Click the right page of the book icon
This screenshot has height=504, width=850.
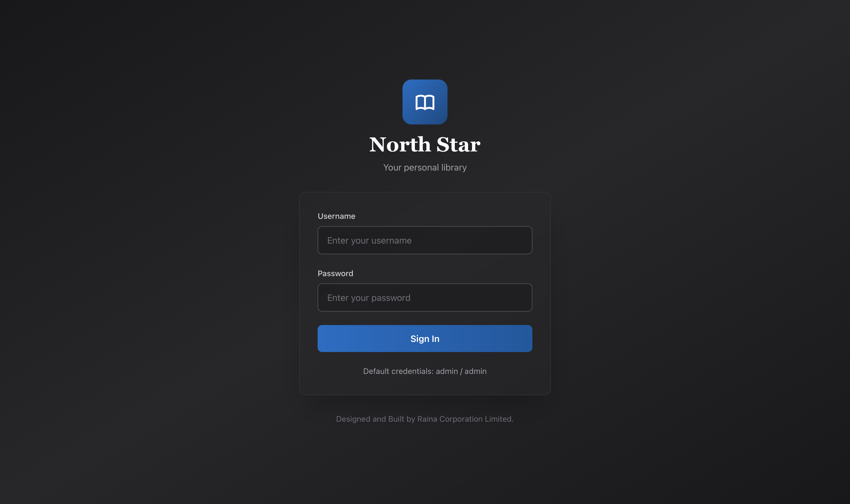coord(429,102)
